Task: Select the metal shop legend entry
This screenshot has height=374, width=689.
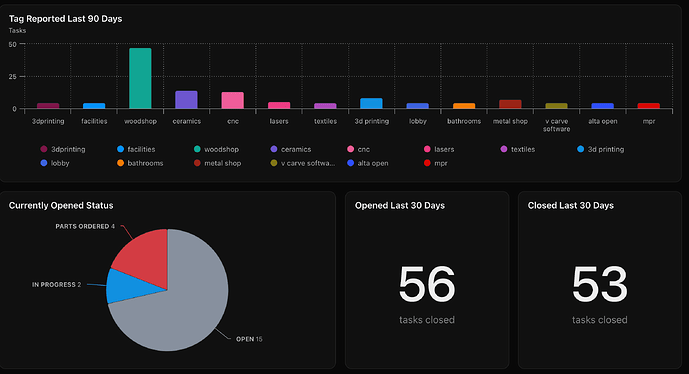Action: coord(218,163)
